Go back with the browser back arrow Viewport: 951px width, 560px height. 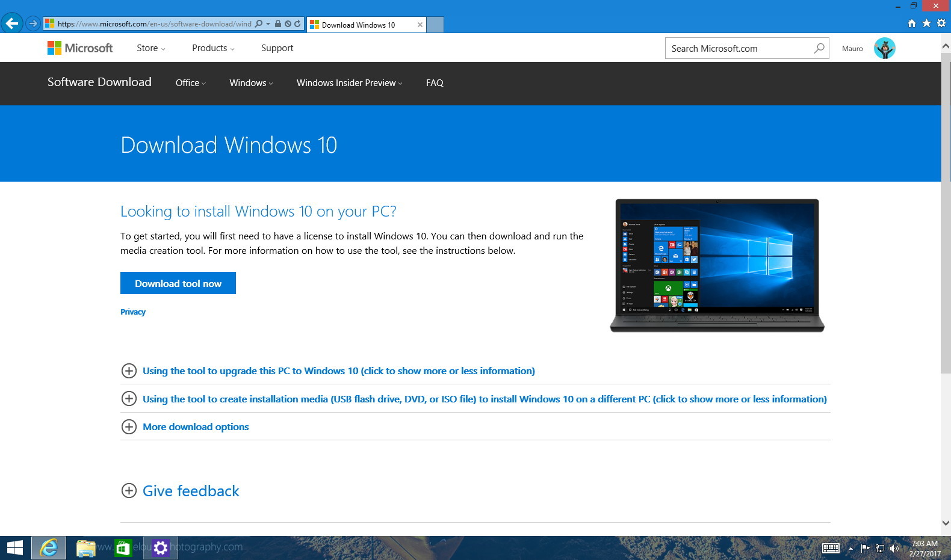point(12,23)
